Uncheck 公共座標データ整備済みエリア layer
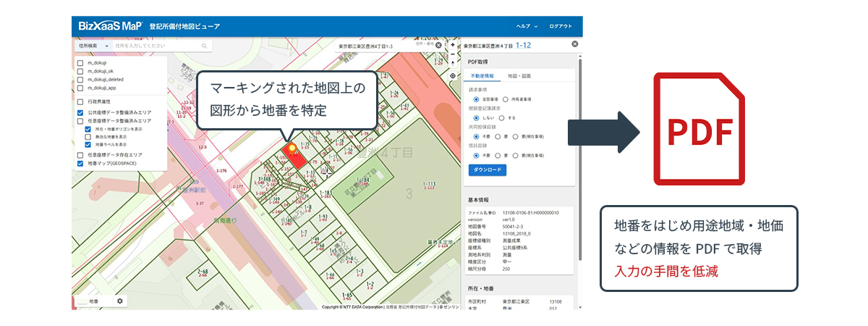The image size is (868, 326). [x=80, y=113]
